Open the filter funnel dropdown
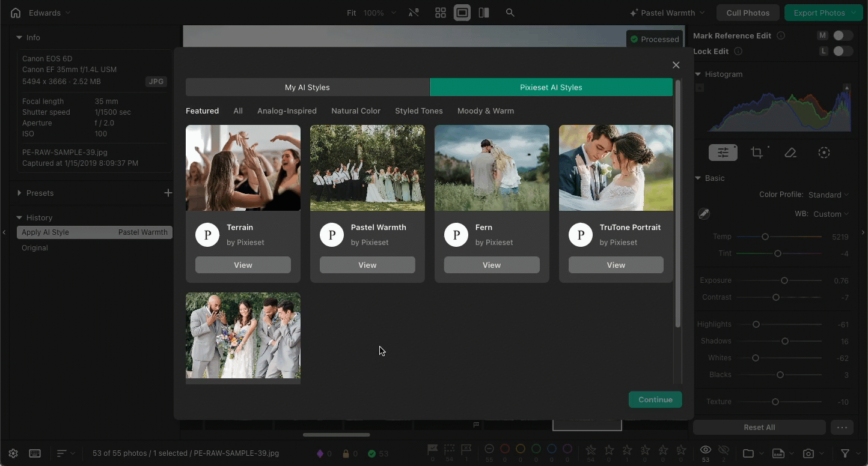 [849, 453]
